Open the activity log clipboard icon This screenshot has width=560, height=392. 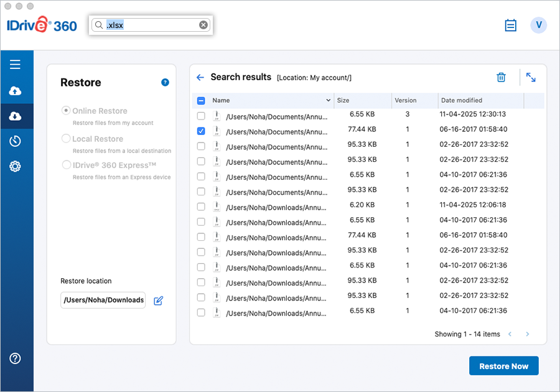tap(511, 26)
